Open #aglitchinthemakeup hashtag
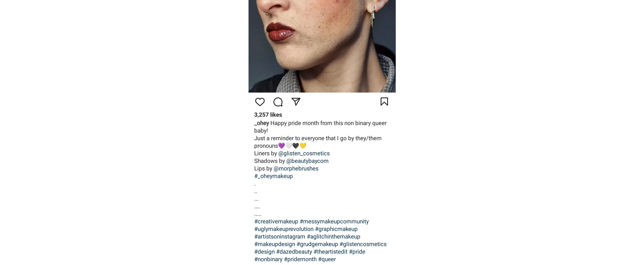Viewport: 644px width, 265px height. click(333, 237)
